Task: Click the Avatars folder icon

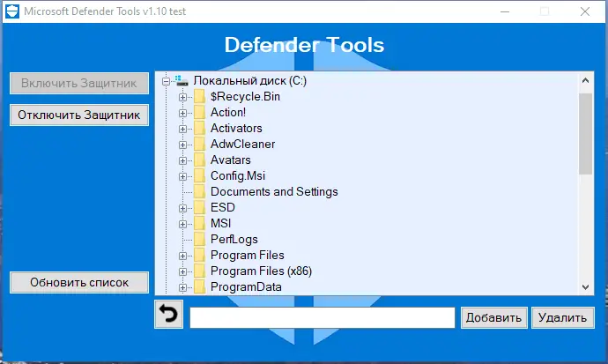Action: pos(200,160)
